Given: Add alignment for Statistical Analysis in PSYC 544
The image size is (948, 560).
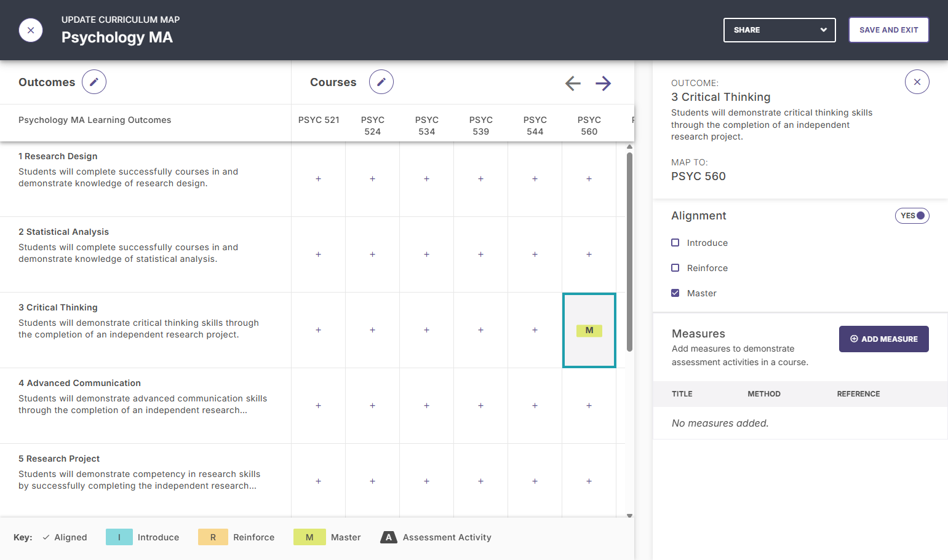Looking at the screenshot, I should 535,254.
